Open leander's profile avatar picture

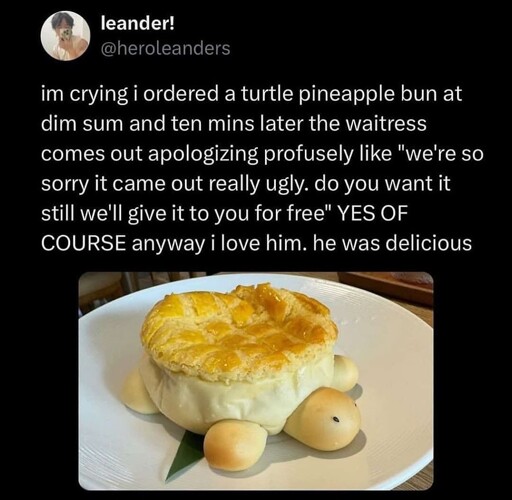point(65,36)
